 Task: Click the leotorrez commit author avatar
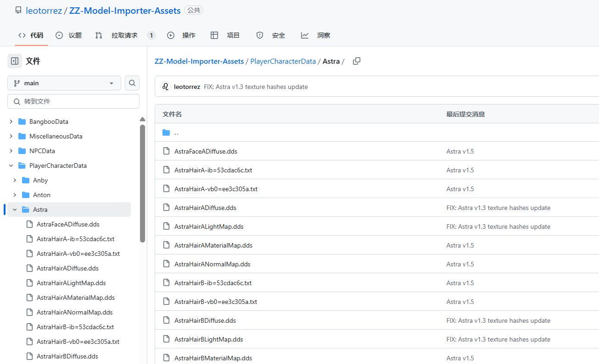pyautogui.click(x=166, y=87)
